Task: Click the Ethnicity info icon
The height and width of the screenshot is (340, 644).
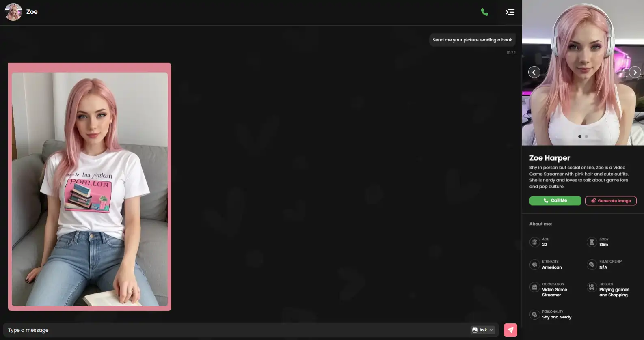Action: click(x=534, y=265)
